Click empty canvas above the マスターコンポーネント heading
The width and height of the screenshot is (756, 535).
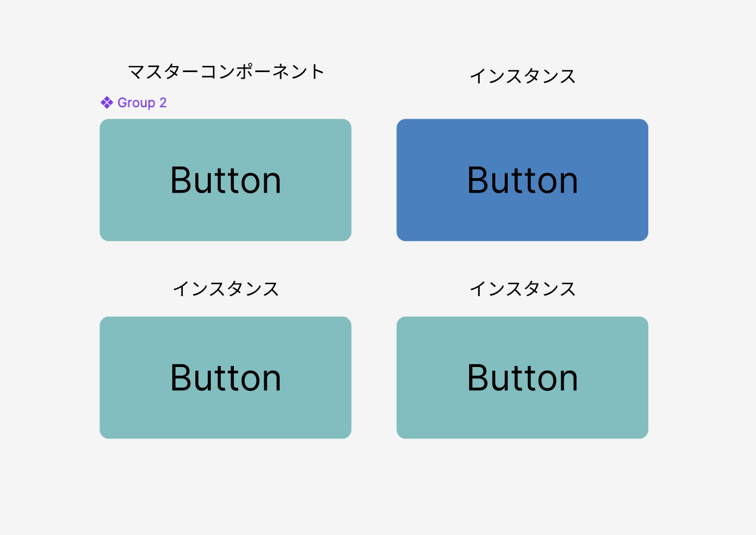226,30
